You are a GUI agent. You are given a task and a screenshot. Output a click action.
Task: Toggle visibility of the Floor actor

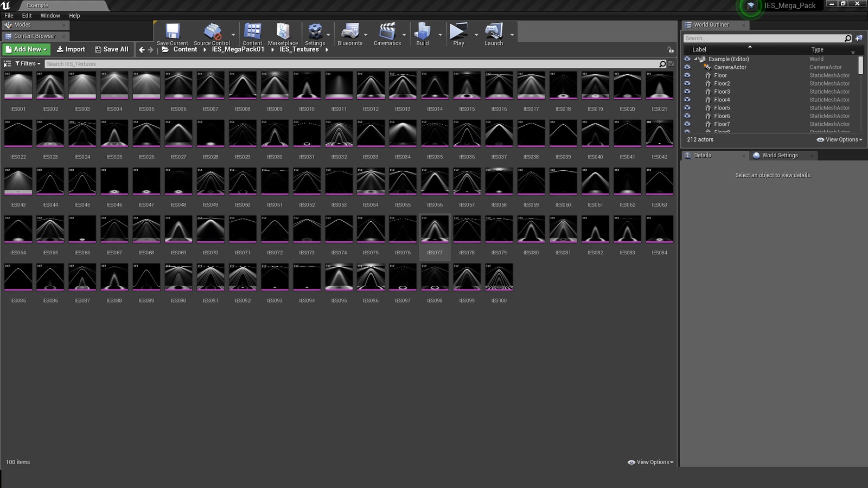[687, 75]
